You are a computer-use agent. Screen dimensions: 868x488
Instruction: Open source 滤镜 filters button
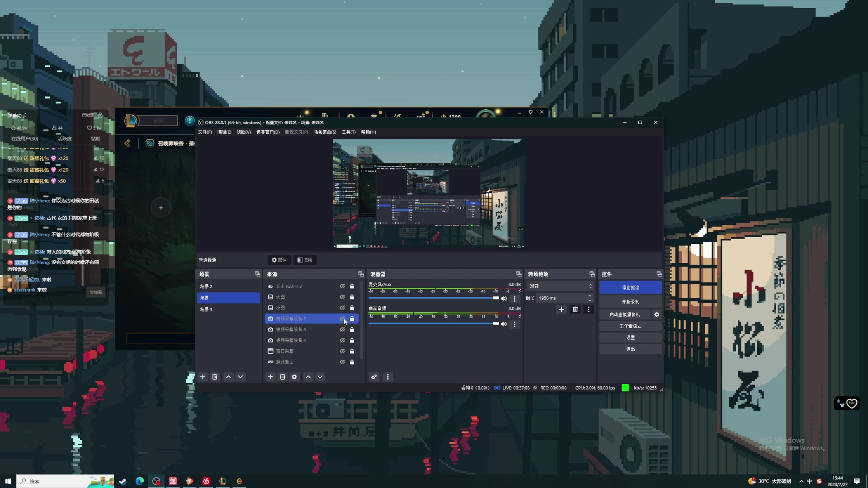point(305,260)
